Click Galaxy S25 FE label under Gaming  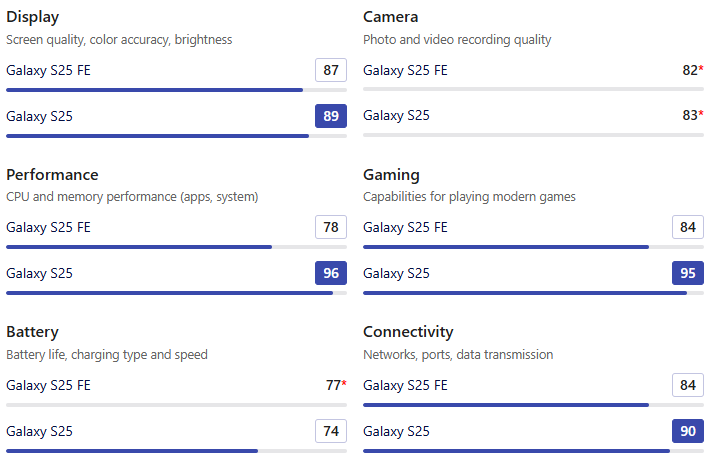pyautogui.click(x=405, y=227)
